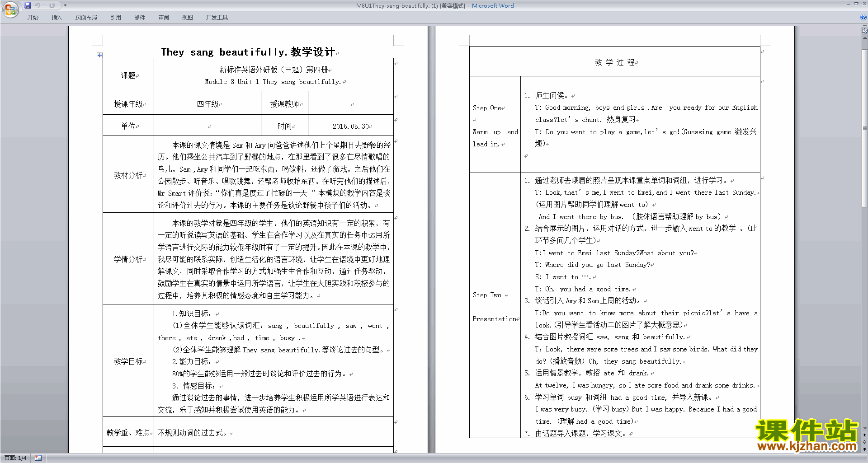Click the 师生问候 line in Step One
This screenshot has width=868, height=463.
[548, 95]
